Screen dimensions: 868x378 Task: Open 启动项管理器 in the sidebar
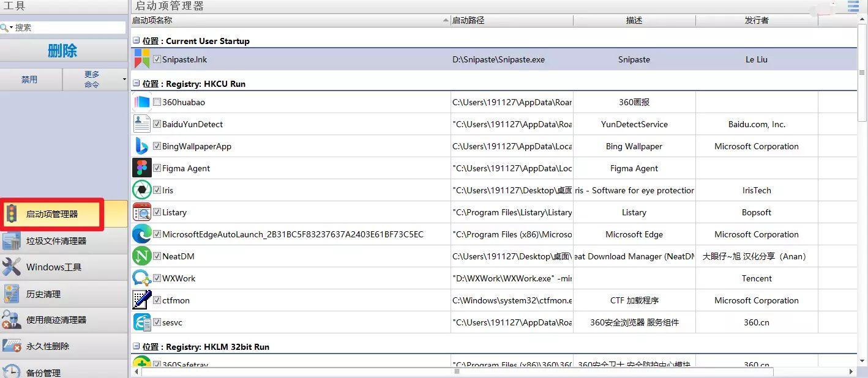tap(64, 214)
